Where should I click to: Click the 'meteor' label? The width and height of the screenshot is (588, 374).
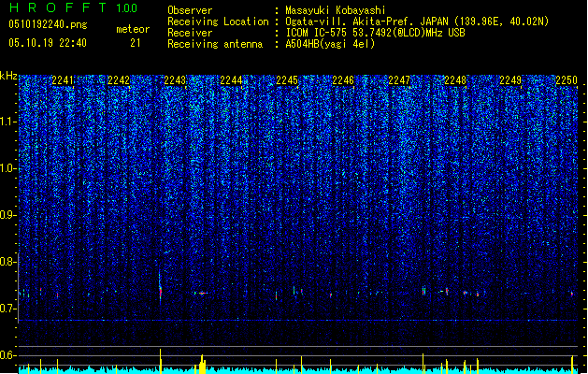pos(133,29)
